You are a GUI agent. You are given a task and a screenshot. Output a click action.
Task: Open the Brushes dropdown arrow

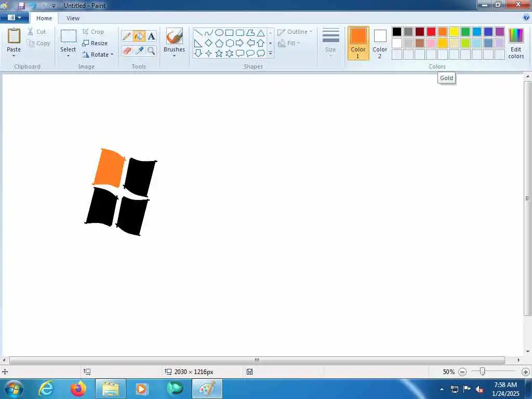(175, 56)
